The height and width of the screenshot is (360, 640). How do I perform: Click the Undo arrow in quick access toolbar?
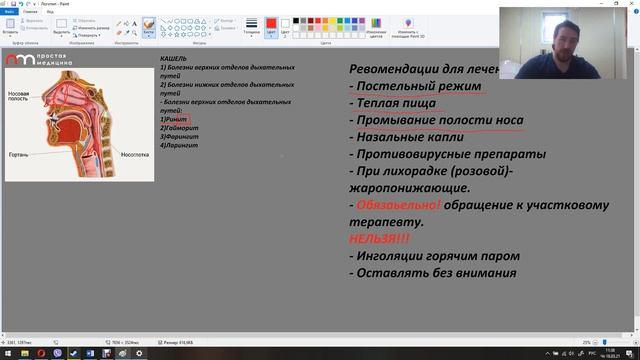pos(21,4)
